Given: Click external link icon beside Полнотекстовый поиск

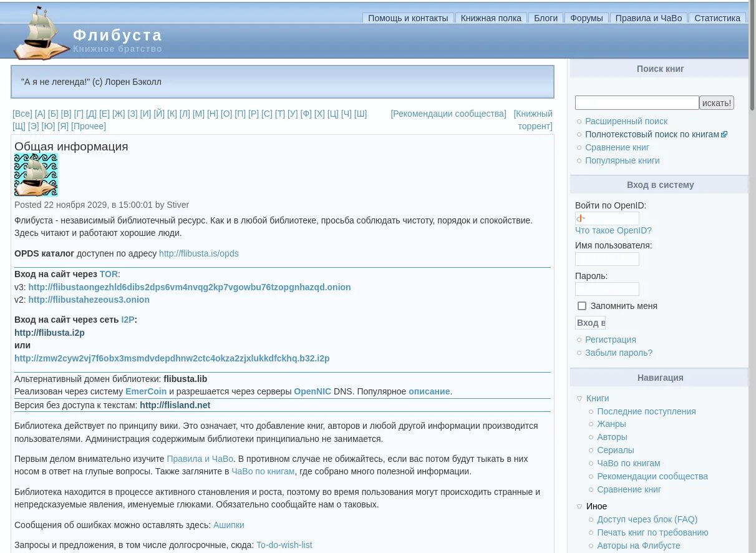Looking at the screenshot, I should (x=724, y=135).
